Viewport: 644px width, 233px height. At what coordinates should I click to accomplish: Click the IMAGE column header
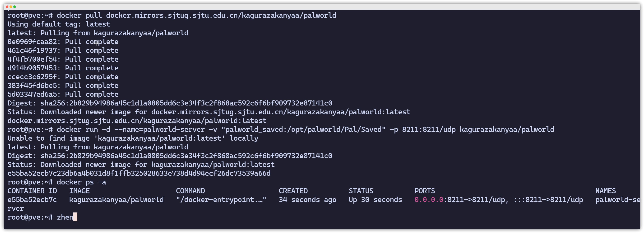(x=79, y=191)
